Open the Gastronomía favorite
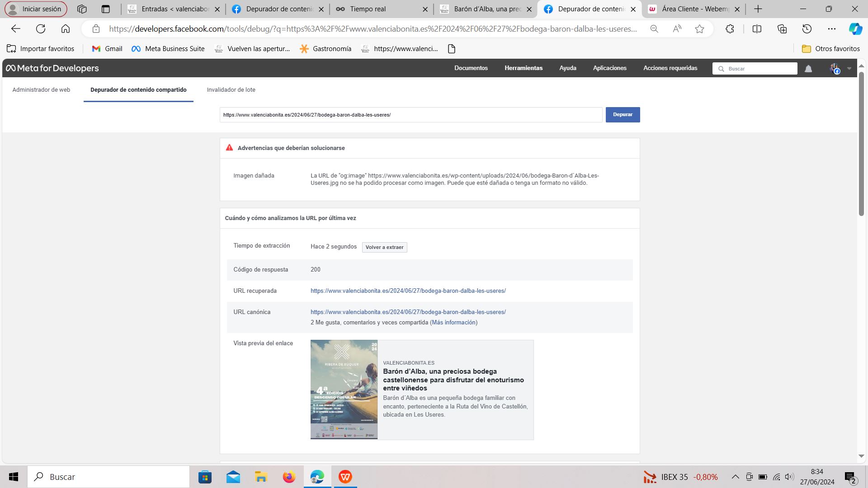This screenshot has width=868, height=488. (325, 49)
